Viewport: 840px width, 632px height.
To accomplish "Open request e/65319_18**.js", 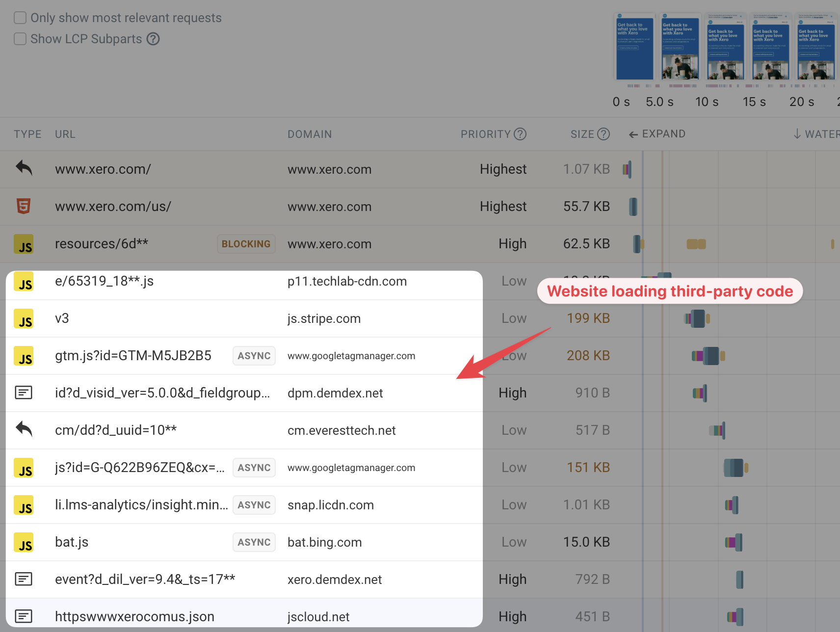I will pos(105,281).
